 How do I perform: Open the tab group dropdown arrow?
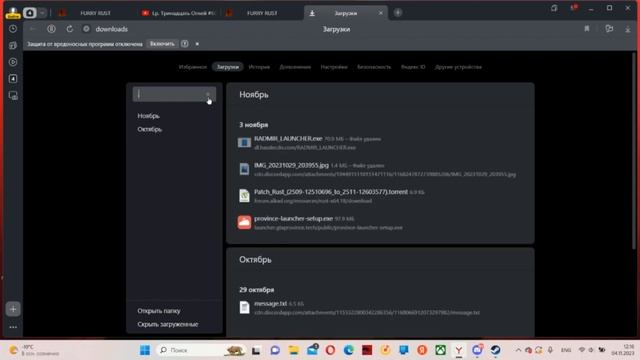tap(42, 13)
